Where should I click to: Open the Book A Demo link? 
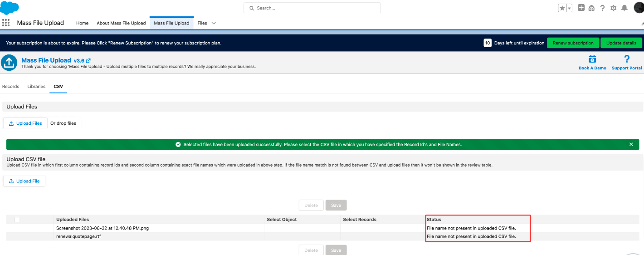(592, 68)
